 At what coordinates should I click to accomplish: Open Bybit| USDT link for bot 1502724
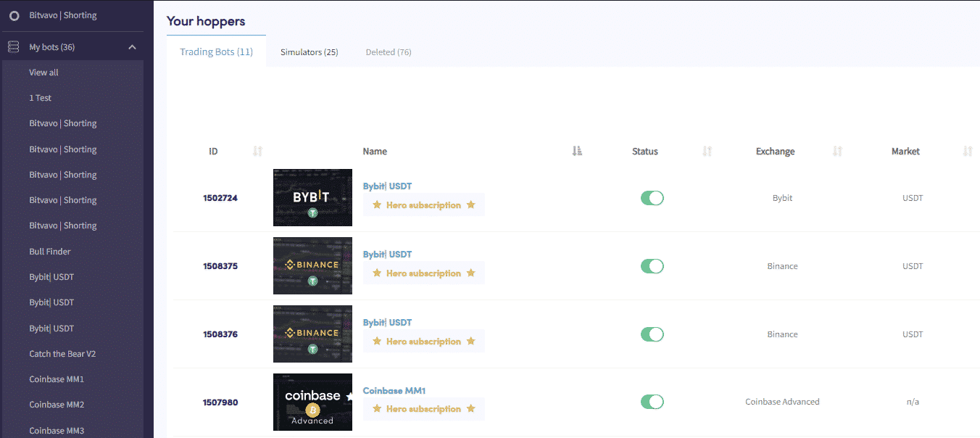coord(387,186)
